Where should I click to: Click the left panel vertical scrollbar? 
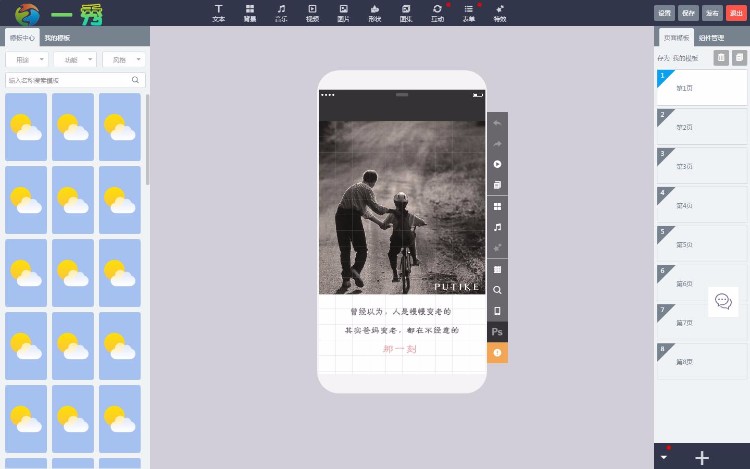pyautogui.click(x=147, y=140)
